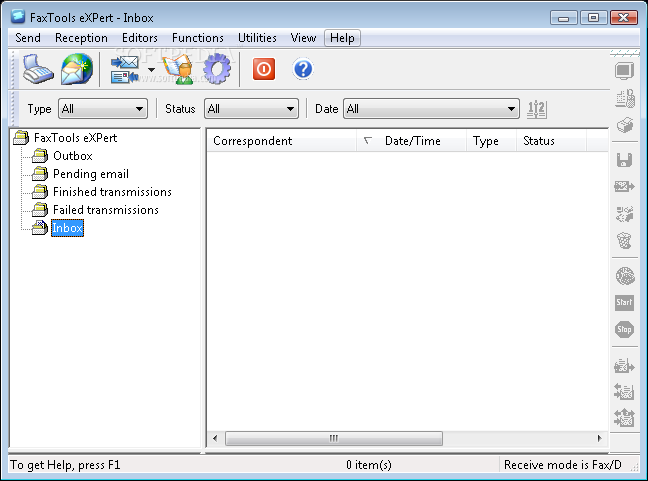Sort by the Date/Time column header
The image size is (648, 481).
pyautogui.click(x=412, y=141)
